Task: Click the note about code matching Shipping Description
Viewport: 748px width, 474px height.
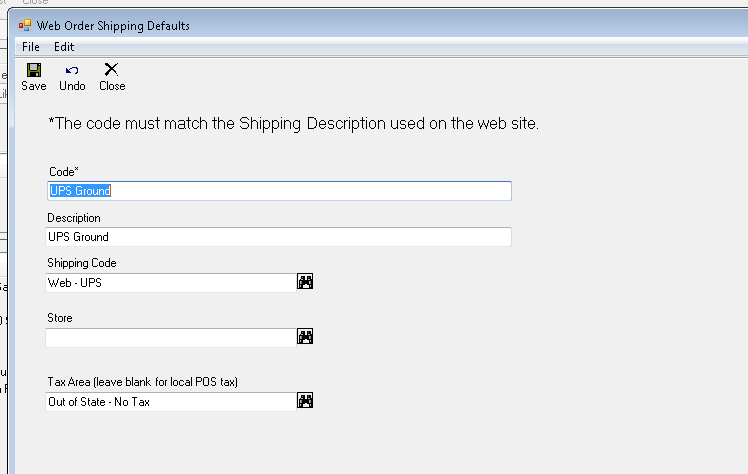Action: 293,124
